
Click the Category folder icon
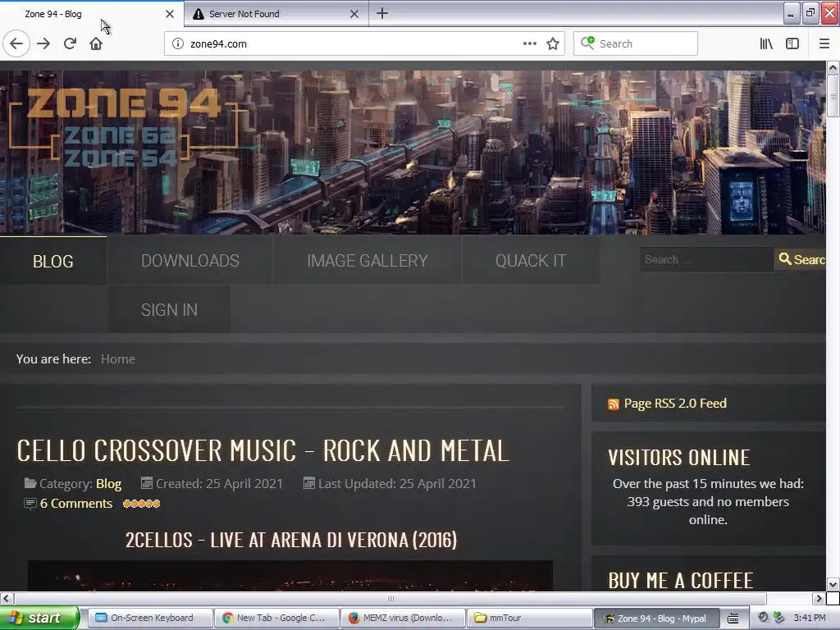[30, 483]
